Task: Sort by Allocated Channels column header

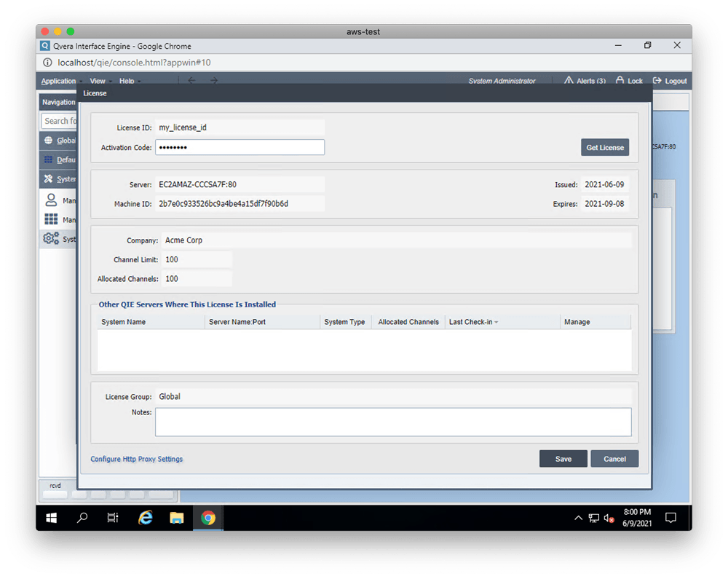Action: (408, 322)
